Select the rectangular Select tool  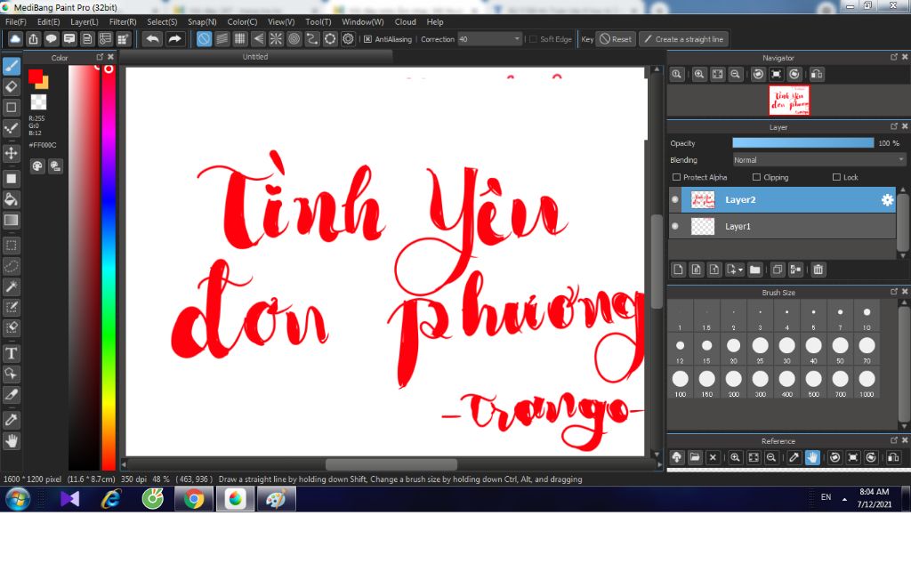tap(11, 246)
